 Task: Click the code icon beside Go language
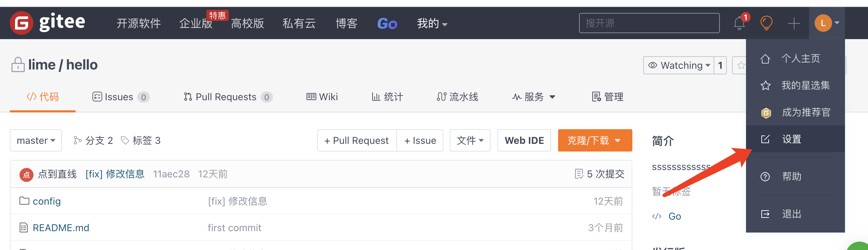[x=657, y=216]
